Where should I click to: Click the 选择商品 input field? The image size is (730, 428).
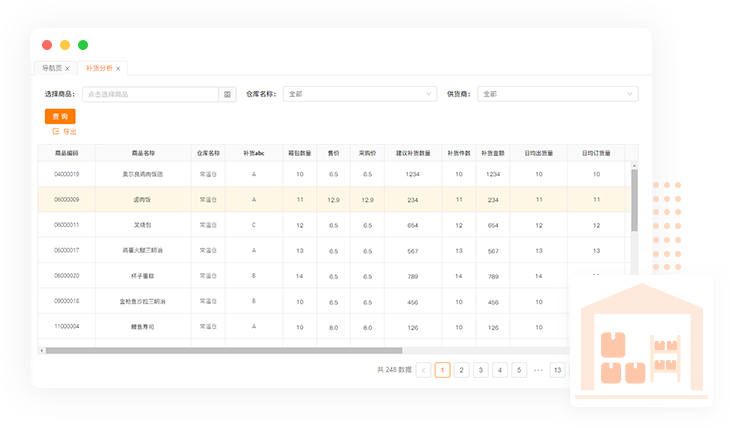click(150, 95)
